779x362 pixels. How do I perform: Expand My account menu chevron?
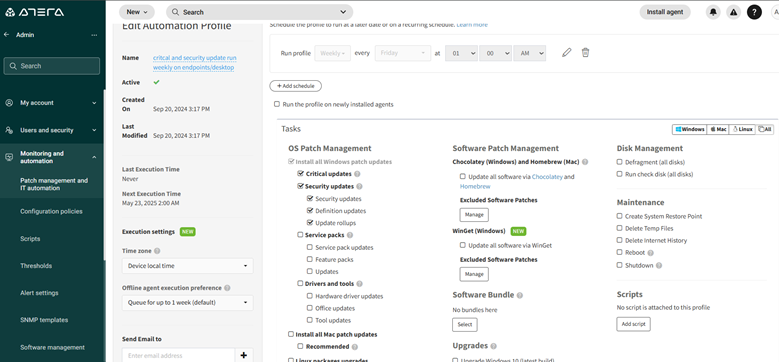click(94, 103)
